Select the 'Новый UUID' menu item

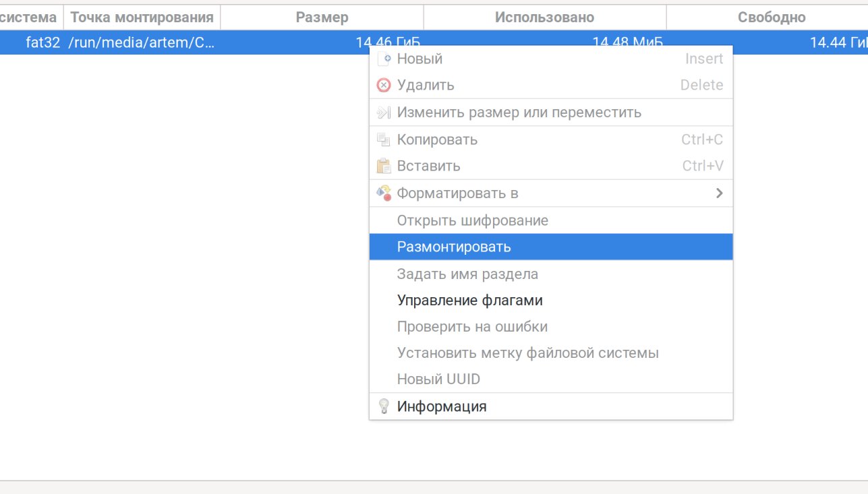pos(438,379)
